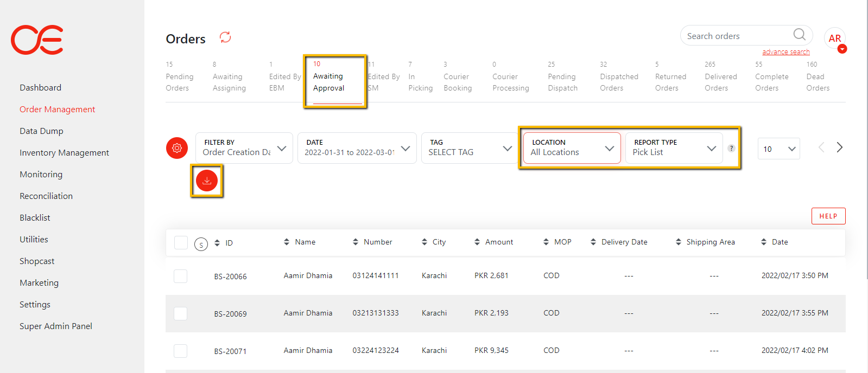Open the Report Type dropdown
Image resolution: width=868 pixels, height=373 pixels.
[674, 148]
